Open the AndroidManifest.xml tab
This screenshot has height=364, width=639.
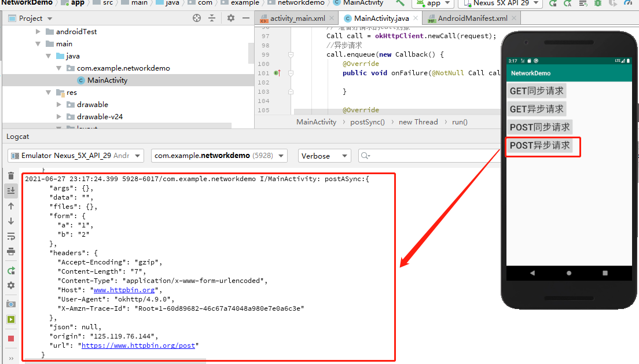[x=472, y=19]
